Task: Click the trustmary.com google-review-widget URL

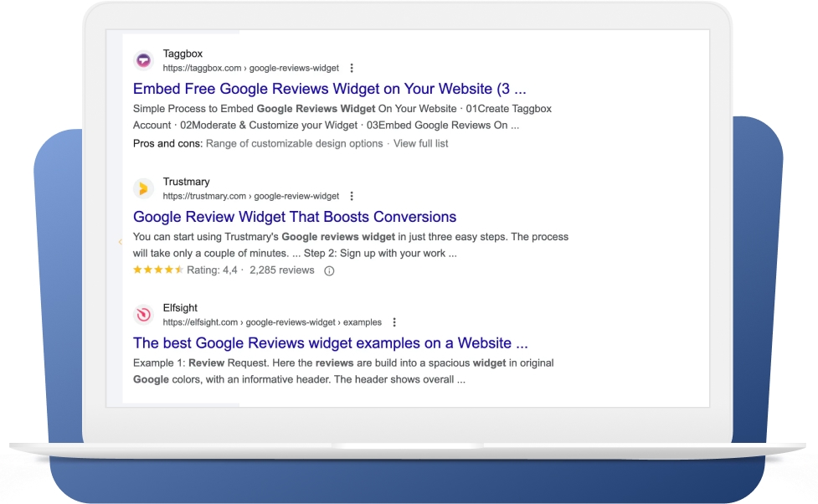Action: click(x=251, y=196)
